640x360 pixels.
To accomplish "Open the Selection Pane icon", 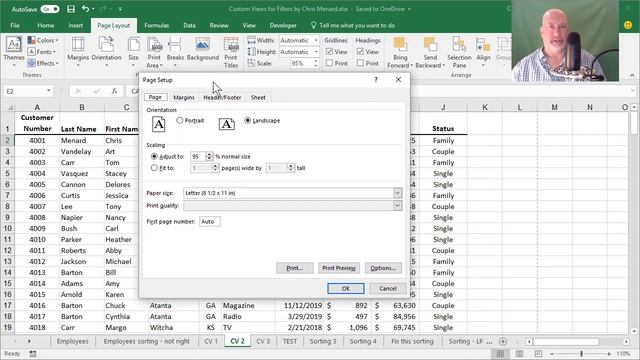I will tap(459, 44).
